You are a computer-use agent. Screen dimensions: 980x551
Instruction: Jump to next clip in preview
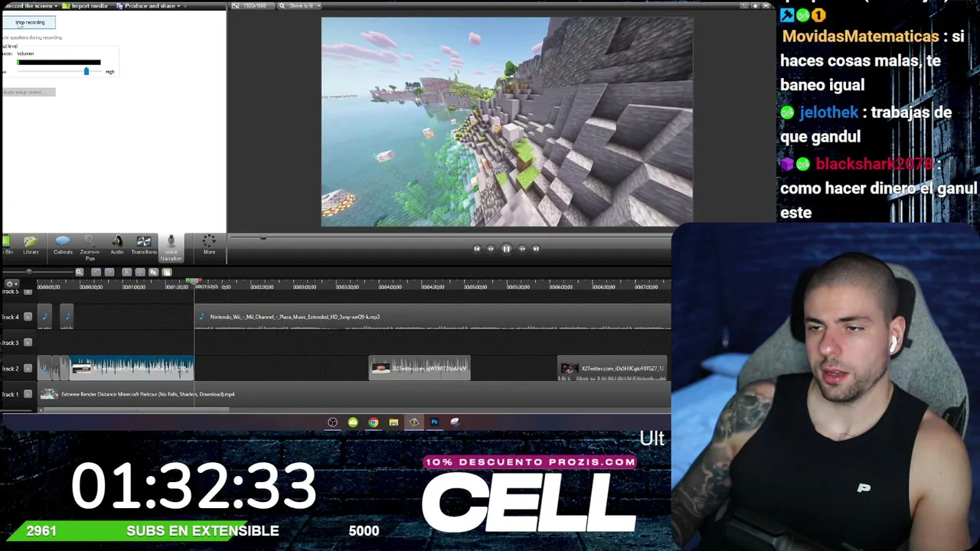(536, 249)
